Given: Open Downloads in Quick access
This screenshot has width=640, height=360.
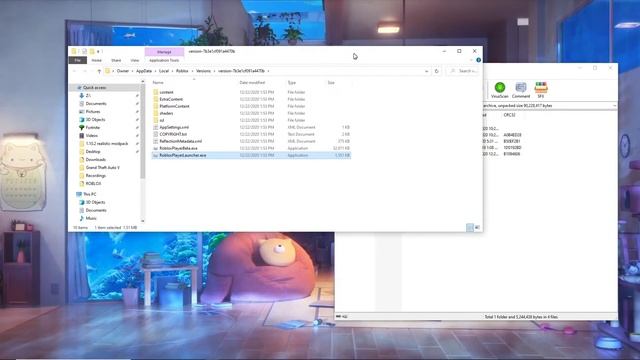Looking at the screenshot, I should point(96,160).
